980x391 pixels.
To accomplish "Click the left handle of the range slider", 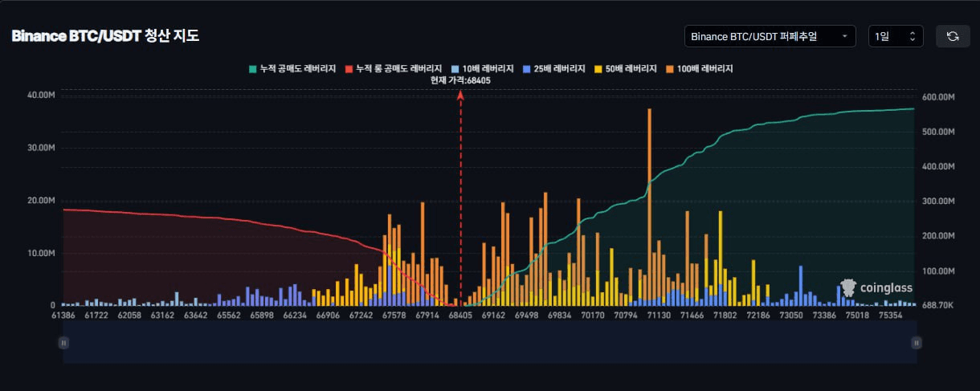I will point(63,343).
